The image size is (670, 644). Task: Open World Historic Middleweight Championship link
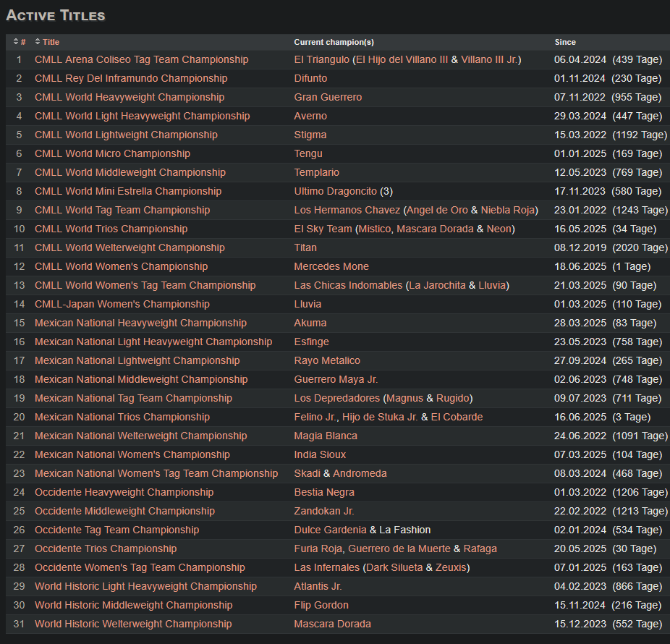tap(134, 605)
